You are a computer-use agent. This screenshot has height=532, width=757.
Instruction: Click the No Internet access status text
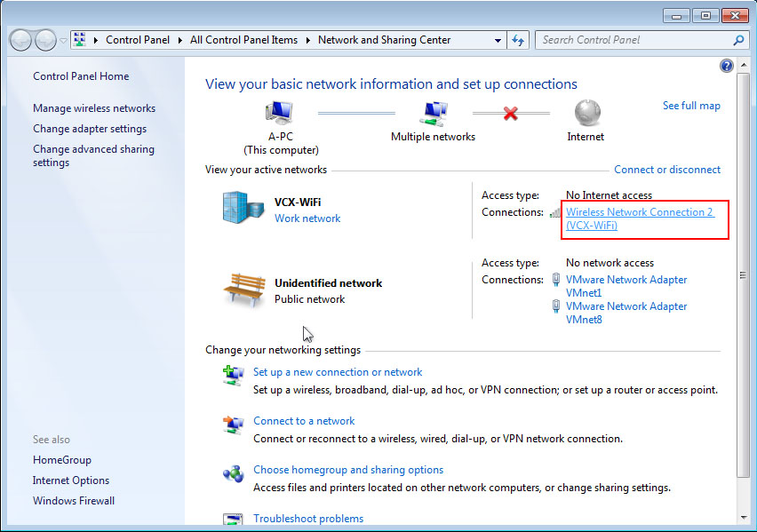609,195
